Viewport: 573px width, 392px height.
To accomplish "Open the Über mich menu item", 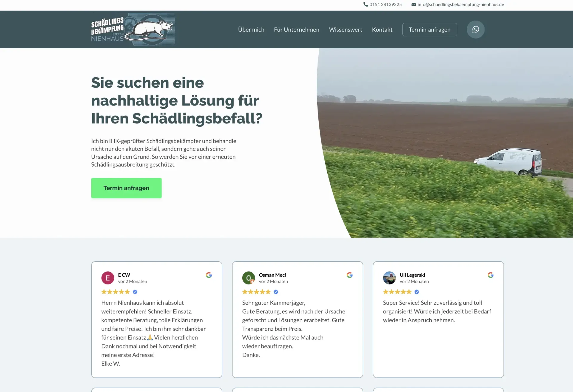I will (251, 29).
